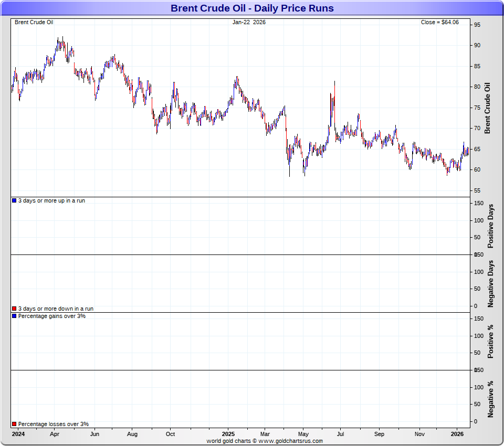The image size is (504, 446).
Task: Click the 'Negative Days' axis title
Action: [x=491, y=283]
